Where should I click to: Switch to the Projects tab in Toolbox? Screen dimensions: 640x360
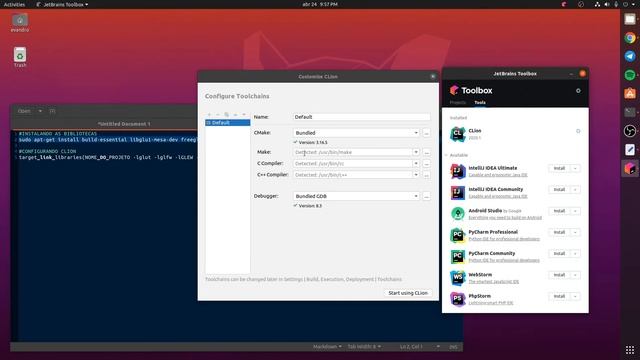pos(458,102)
